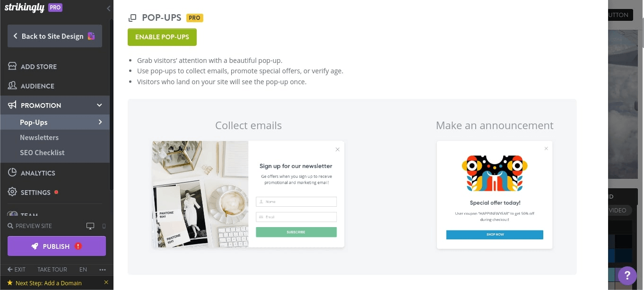Switch to the Newsletters section

pos(39,137)
